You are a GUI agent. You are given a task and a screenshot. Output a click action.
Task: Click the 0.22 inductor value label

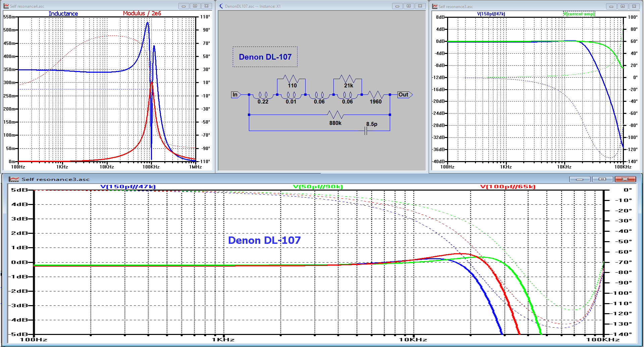(263, 102)
